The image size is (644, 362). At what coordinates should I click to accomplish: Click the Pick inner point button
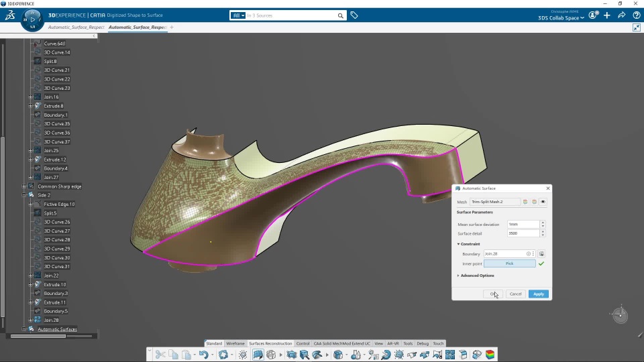coord(509,263)
